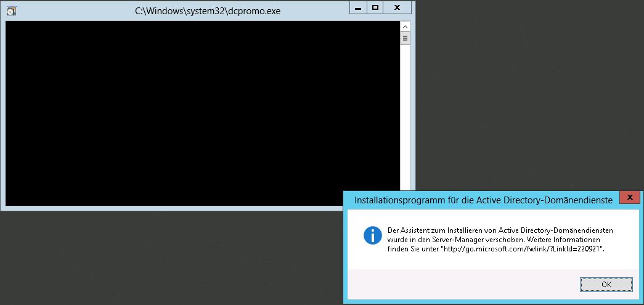Maximize the dcpromo.exe console window
This screenshot has width=644, height=305.
pyautogui.click(x=375, y=8)
